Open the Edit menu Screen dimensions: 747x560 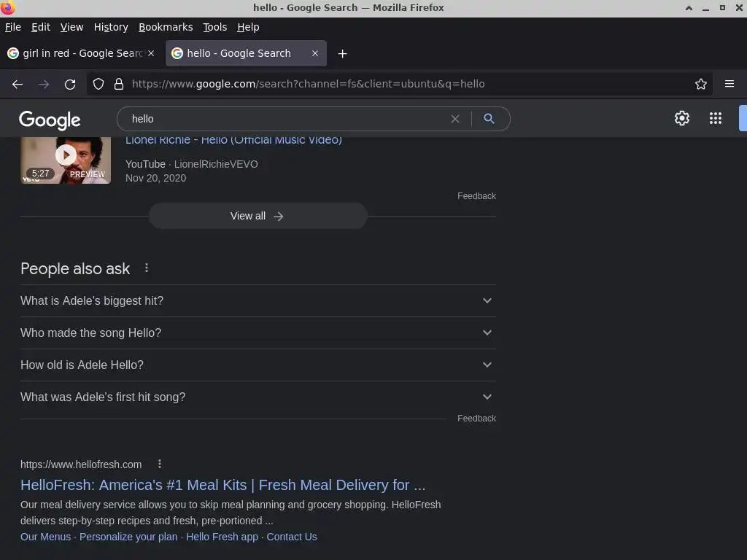(x=41, y=27)
